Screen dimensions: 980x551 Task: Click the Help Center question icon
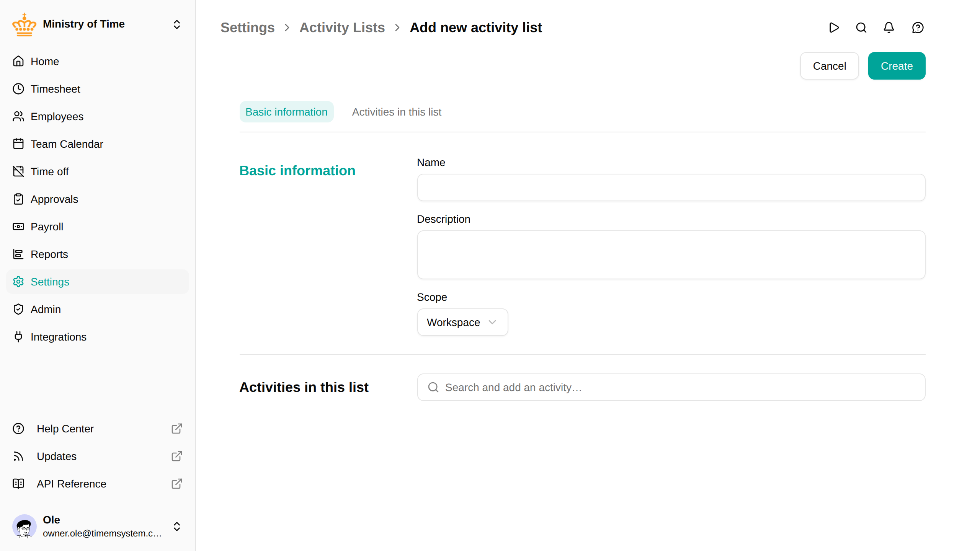point(18,429)
